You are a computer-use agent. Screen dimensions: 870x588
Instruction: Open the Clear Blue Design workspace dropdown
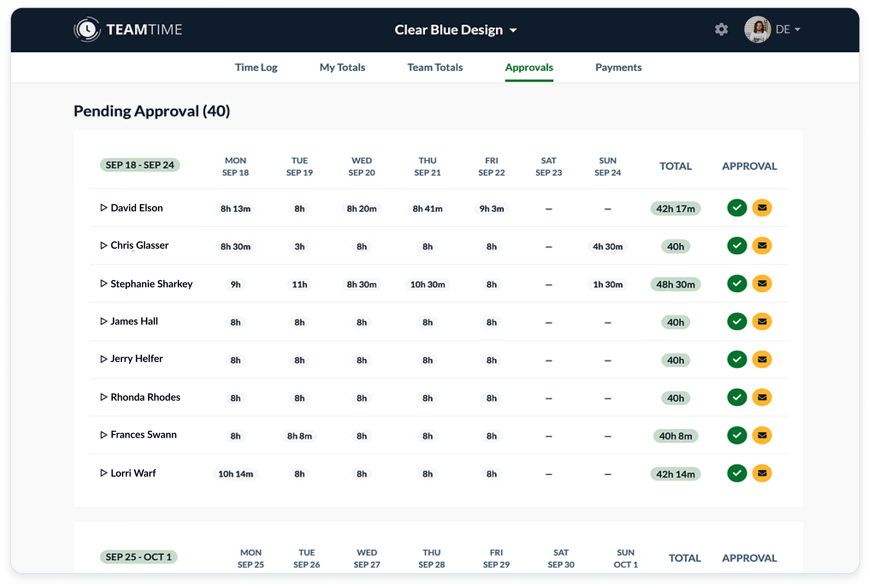456,29
